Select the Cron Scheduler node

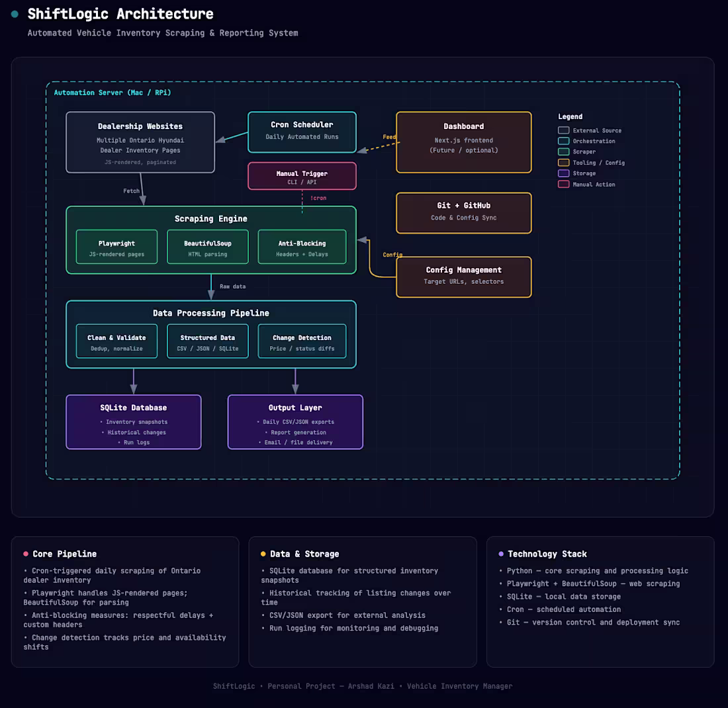[x=302, y=132]
